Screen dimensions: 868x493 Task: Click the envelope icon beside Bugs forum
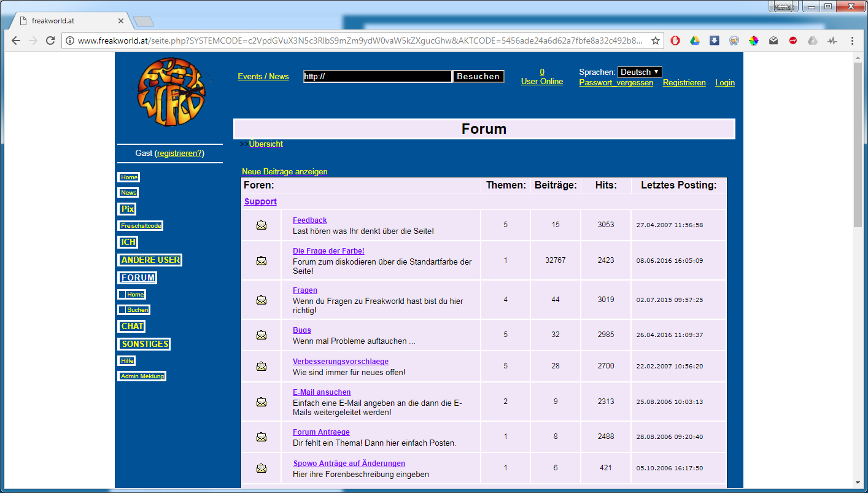[x=262, y=335]
